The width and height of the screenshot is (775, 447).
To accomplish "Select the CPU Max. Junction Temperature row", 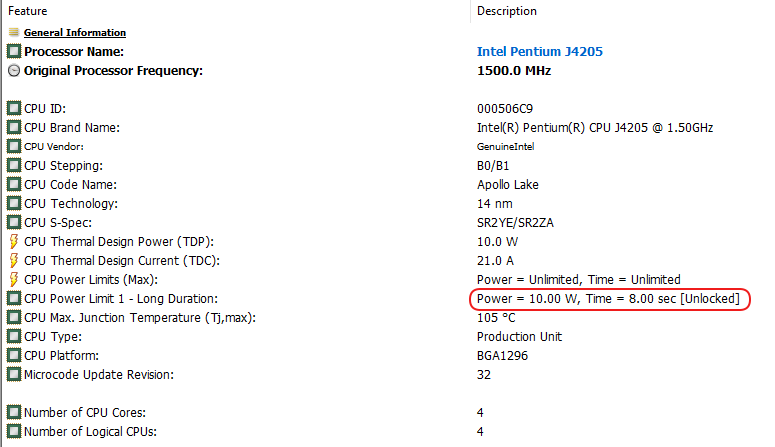I will (388, 317).
